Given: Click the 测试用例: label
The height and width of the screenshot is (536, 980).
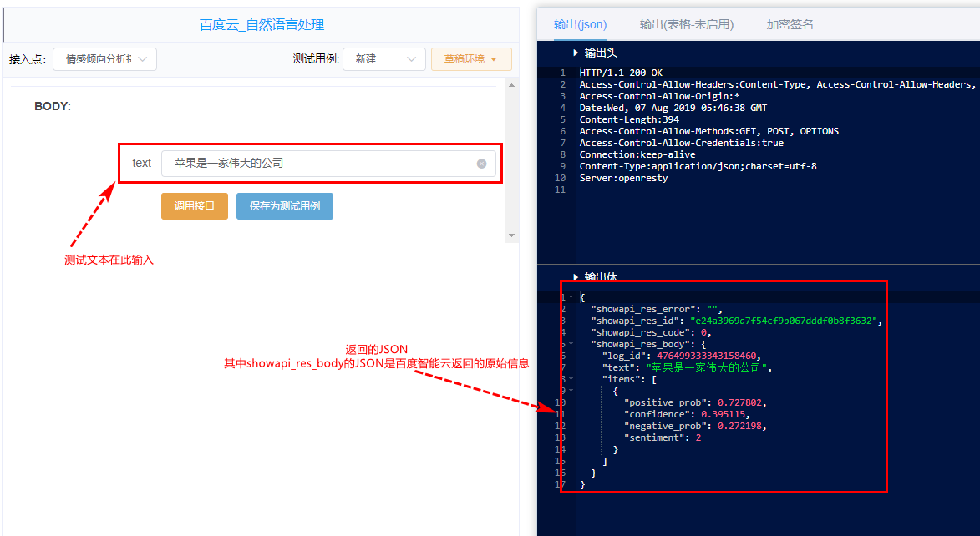Looking at the screenshot, I should 316,59.
